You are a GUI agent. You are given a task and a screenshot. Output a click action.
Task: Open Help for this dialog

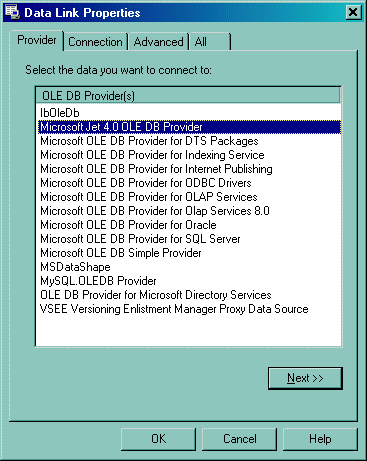tap(320, 439)
